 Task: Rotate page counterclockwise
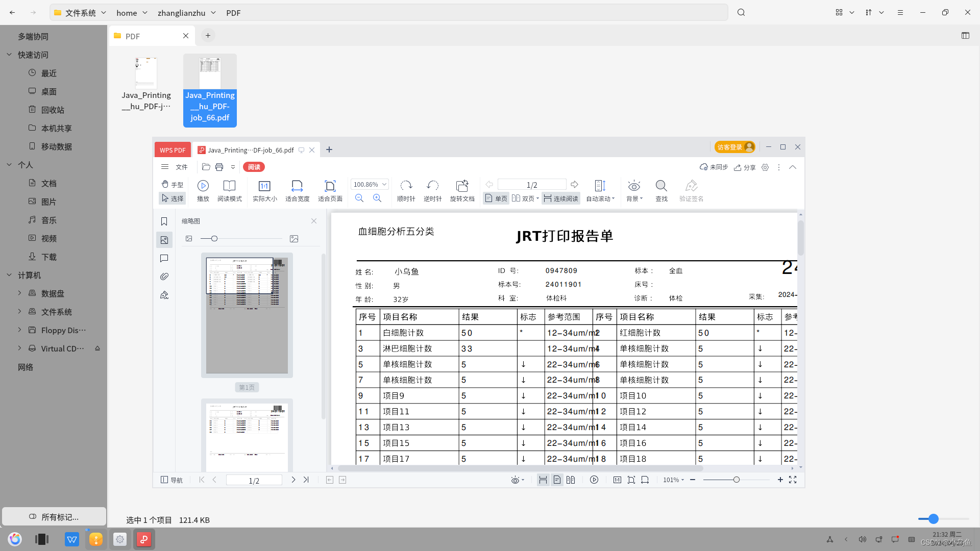(433, 191)
